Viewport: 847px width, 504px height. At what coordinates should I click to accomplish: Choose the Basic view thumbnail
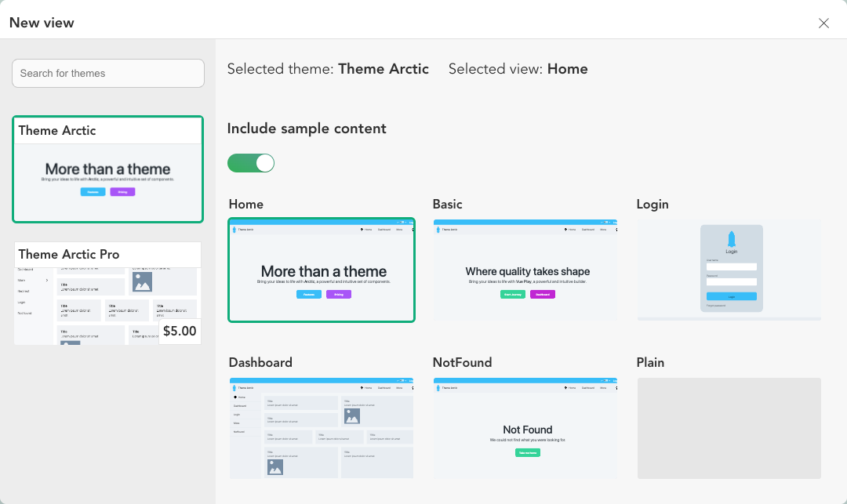(x=525, y=270)
